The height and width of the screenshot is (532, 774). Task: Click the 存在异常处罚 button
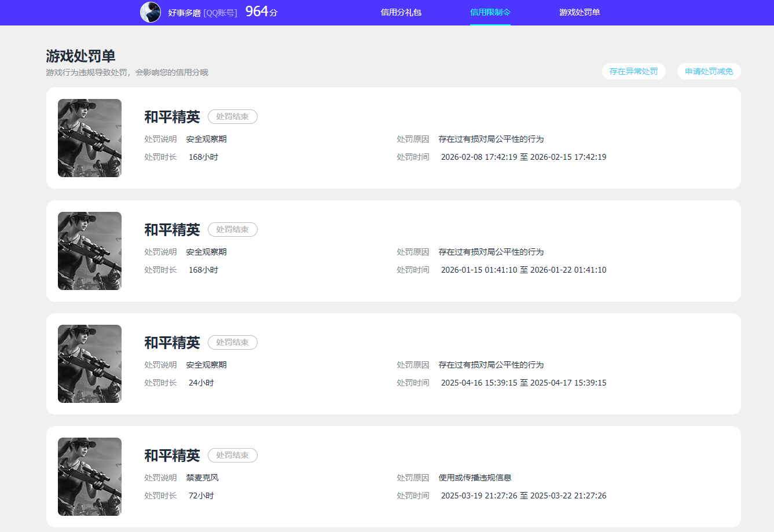pyautogui.click(x=634, y=71)
